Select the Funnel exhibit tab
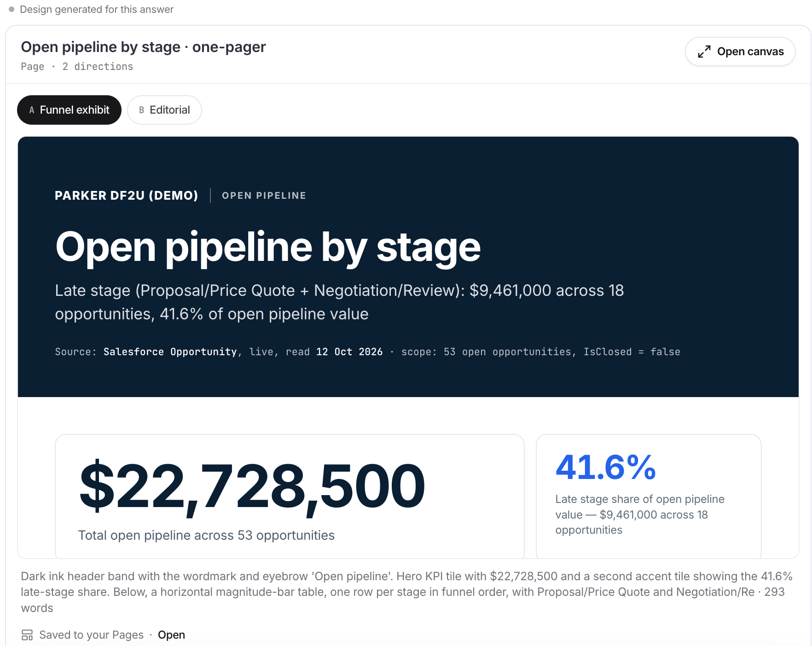 (x=69, y=110)
